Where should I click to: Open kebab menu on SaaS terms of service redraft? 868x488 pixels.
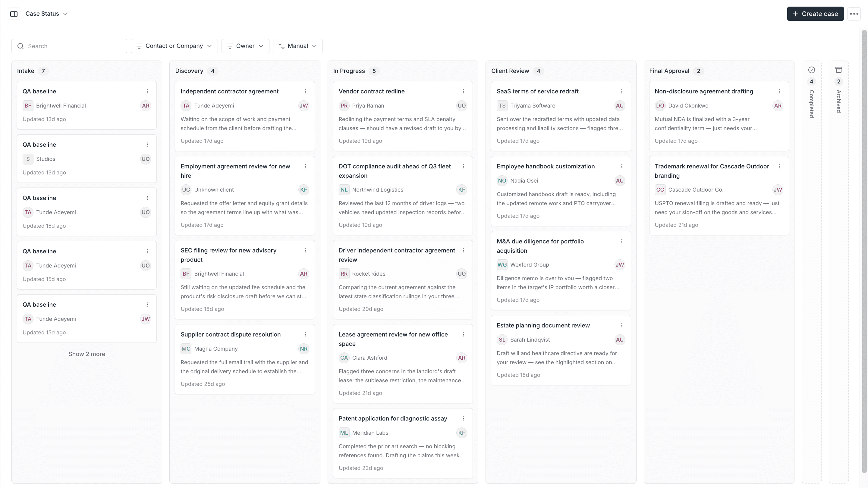pyautogui.click(x=621, y=91)
